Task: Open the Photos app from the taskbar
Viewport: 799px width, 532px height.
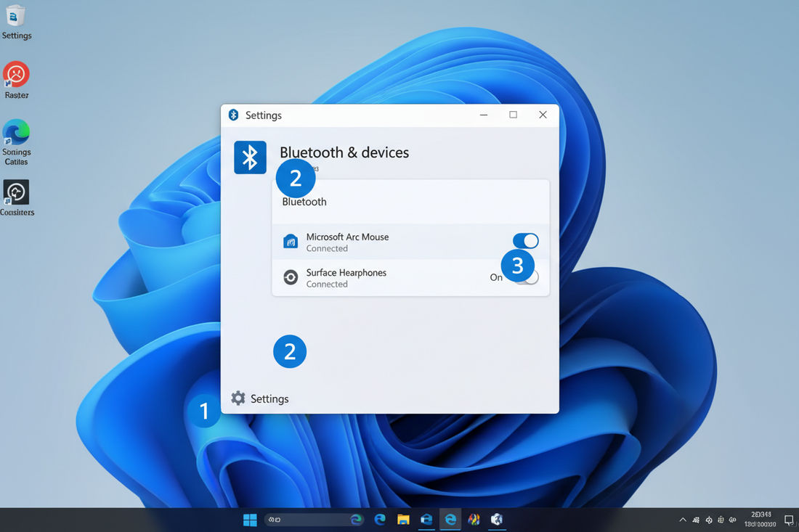Action: click(x=474, y=520)
